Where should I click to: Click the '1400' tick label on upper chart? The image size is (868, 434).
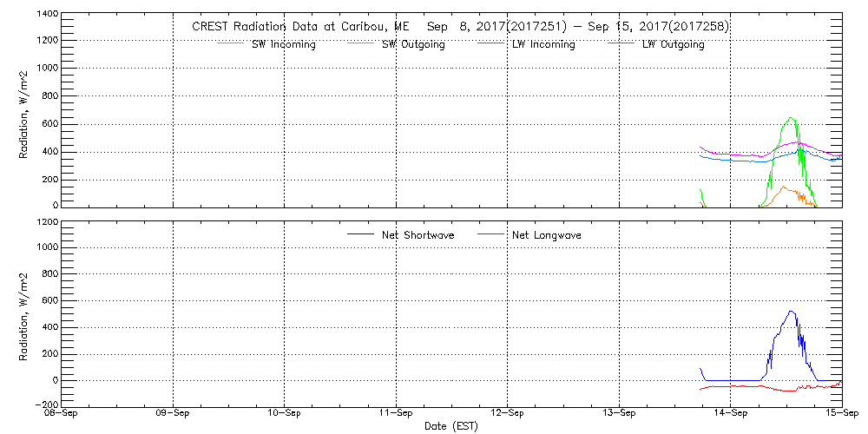[48, 13]
